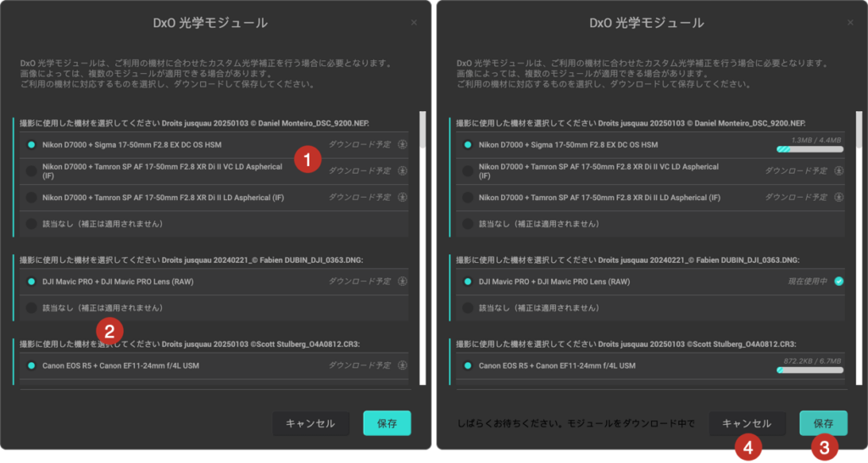Screen dimensions: 868x463
Task: Select first 該当なし radio under Nikon group in left dialog
Action: [31, 224]
